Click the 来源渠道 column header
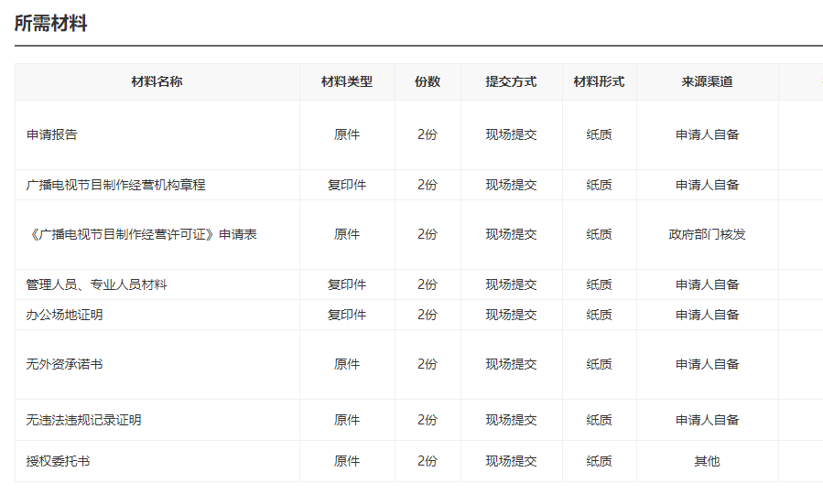 tap(707, 81)
